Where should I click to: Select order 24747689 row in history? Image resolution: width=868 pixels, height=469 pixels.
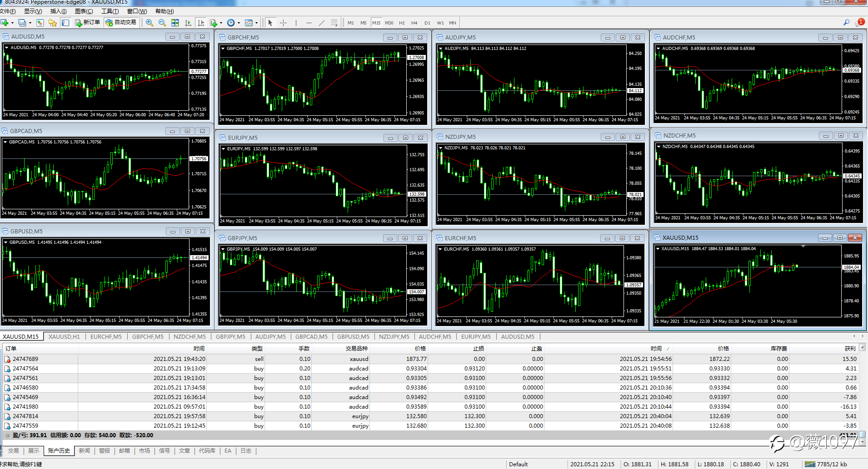click(25, 359)
